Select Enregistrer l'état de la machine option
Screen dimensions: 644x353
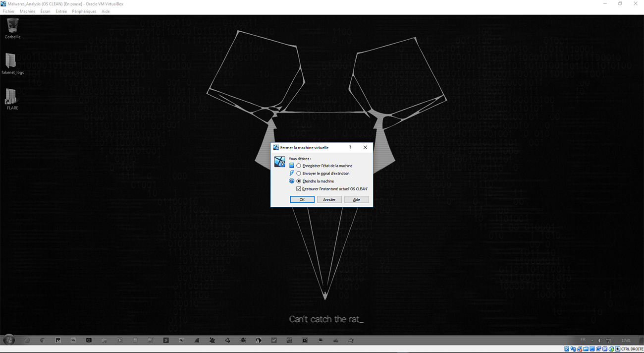coord(298,166)
